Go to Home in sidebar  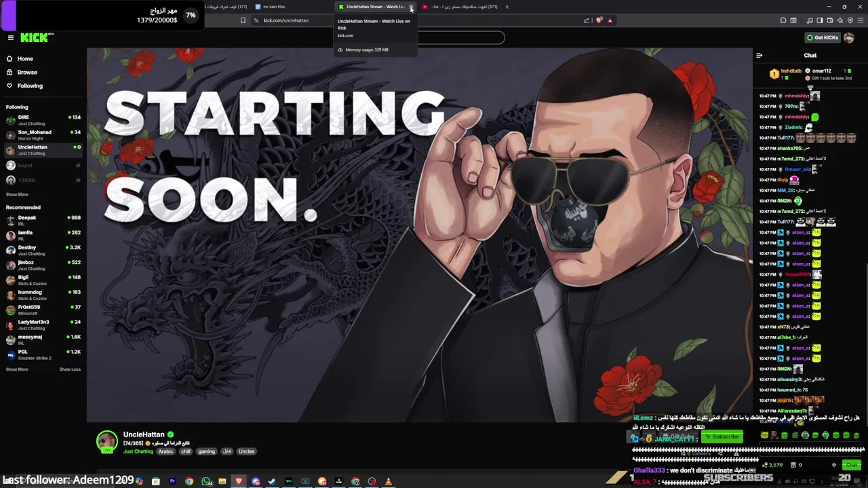point(25,59)
